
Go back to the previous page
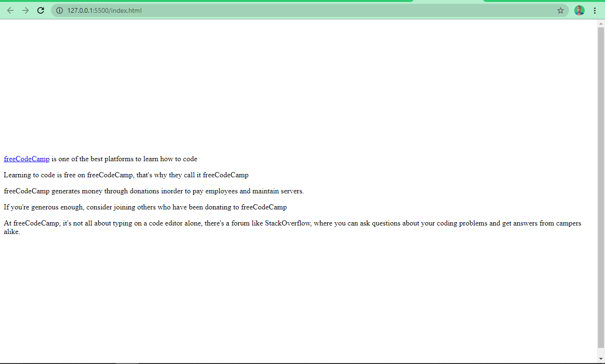click(10, 10)
